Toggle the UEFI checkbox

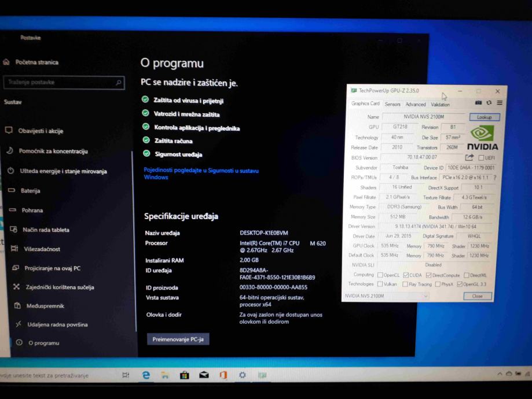[481, 158]
